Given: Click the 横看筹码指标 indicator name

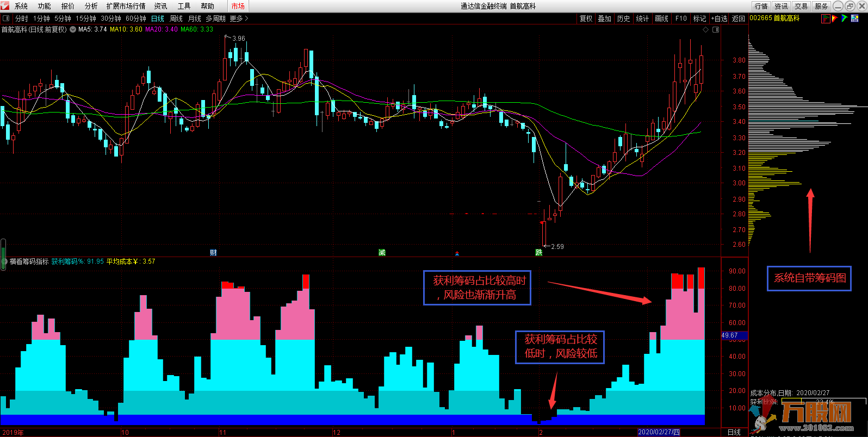Looking at the screenshot, I should pyautogui.click(x=29, y=261).
